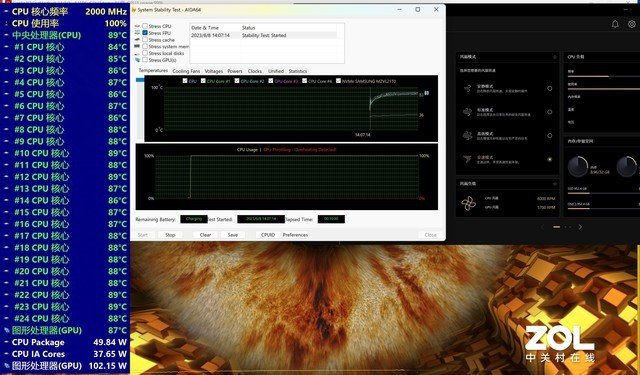Viewport: 640px width, 375px height.
Task: Select the quiet fan mode radio button
Action: pos(550,88)
